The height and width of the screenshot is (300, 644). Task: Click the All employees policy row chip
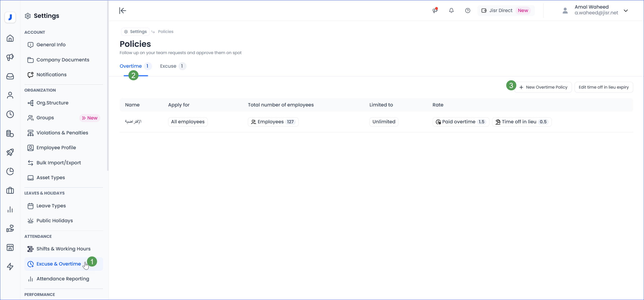188,122
